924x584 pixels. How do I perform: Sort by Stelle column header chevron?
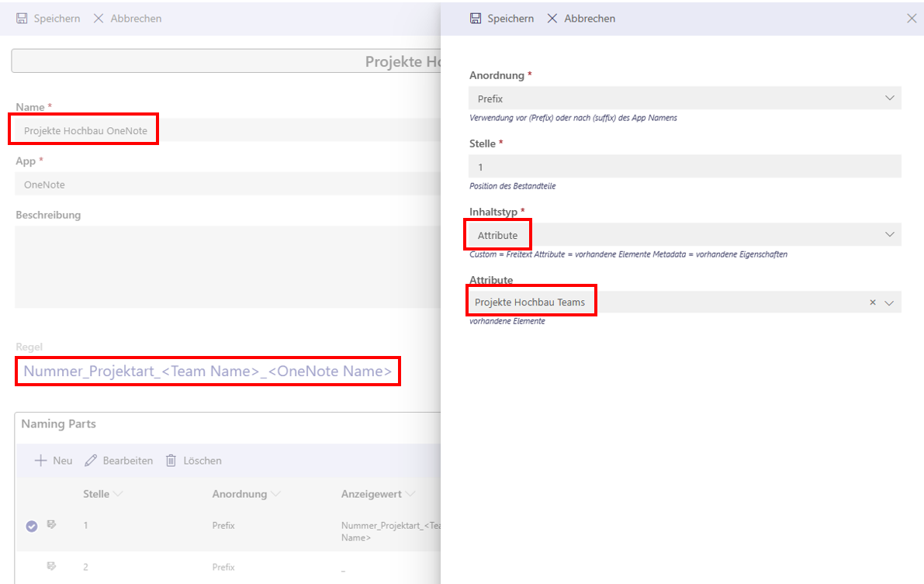[x=118, y=494]
